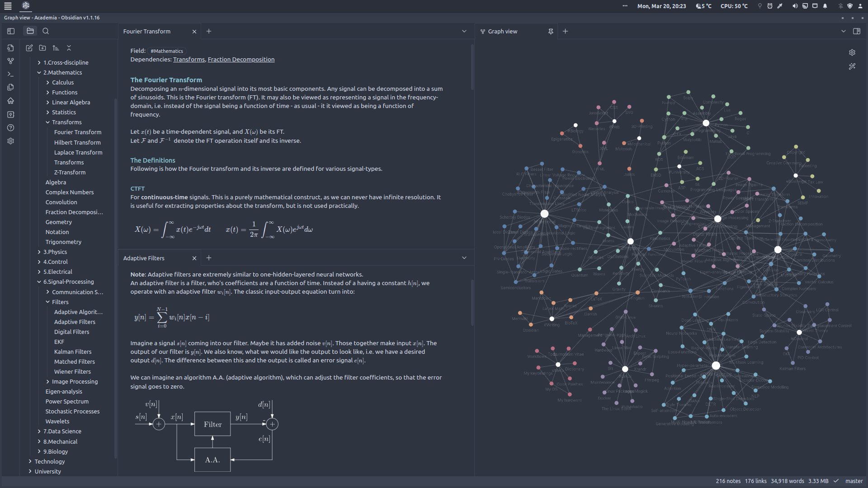This screenshot has height=488, width=868.
Task: Open the quick switcher icon in ribbon
Action: pos(11,48)
